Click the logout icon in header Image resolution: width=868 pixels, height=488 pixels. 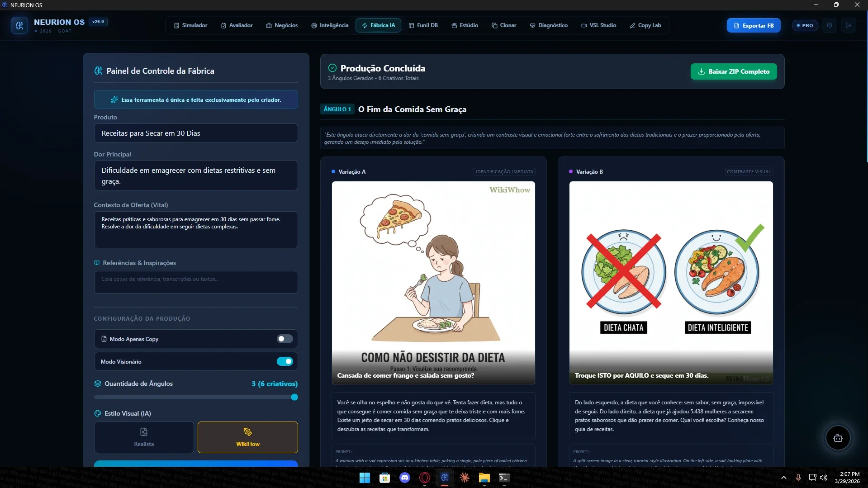point(849,25)
